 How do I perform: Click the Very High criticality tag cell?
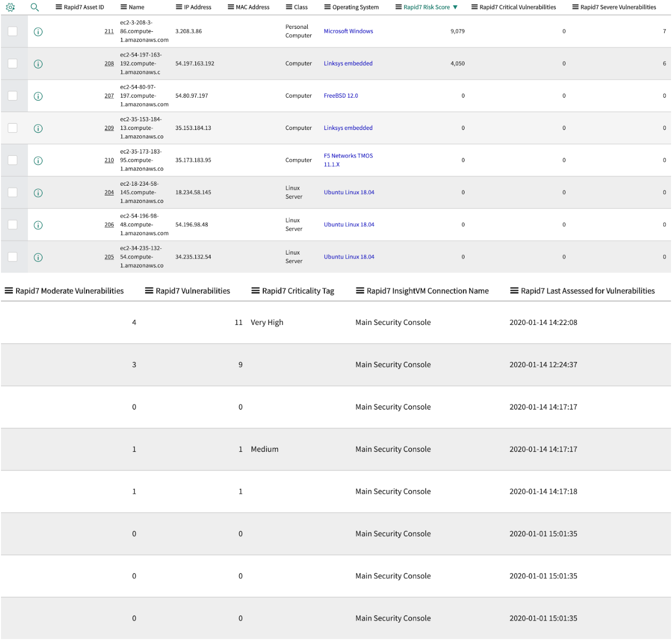click(267, 322)
